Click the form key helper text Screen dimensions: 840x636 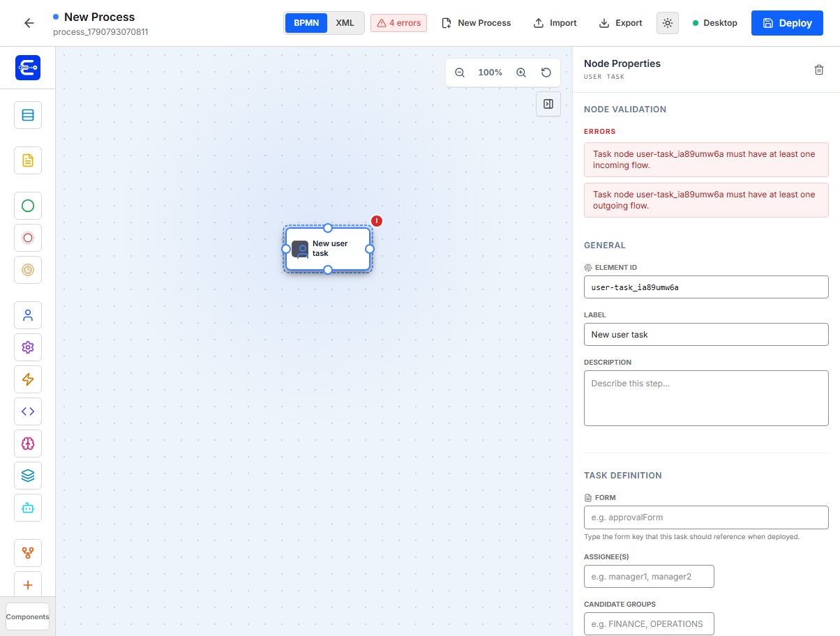coord(691,537)
